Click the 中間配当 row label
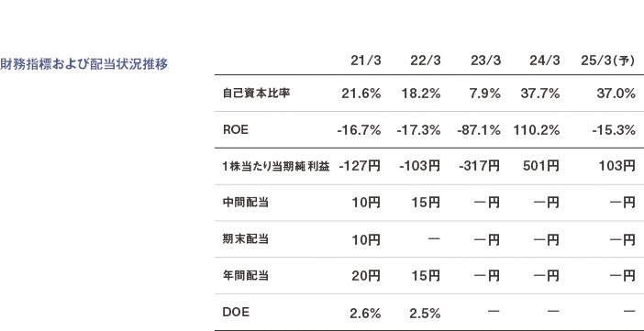 point(245,203)
